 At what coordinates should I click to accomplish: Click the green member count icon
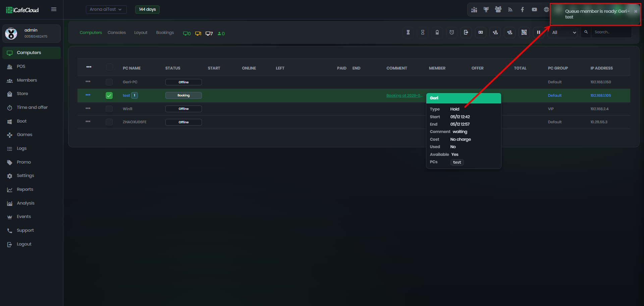(221, 34)
